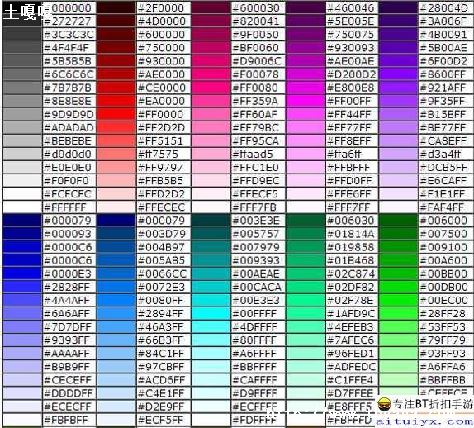Pick the purple swatch beside #8600FF
474x428 pixels.
pos(398,74)
